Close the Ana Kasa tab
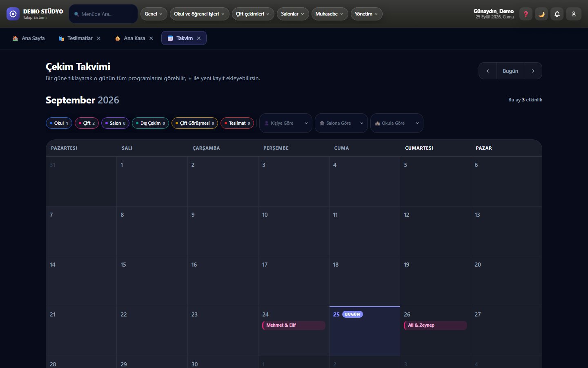588x368 pixels. tap(151, 38)
